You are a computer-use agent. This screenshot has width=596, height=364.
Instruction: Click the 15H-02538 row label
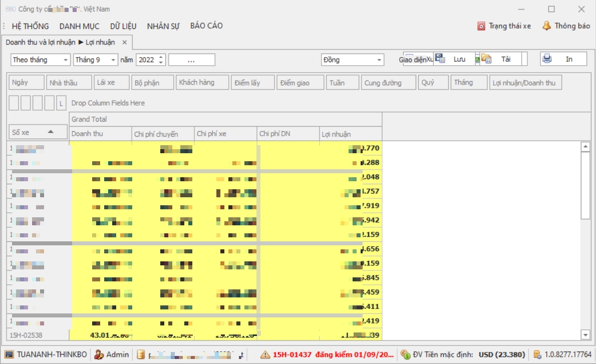[26, 335]
